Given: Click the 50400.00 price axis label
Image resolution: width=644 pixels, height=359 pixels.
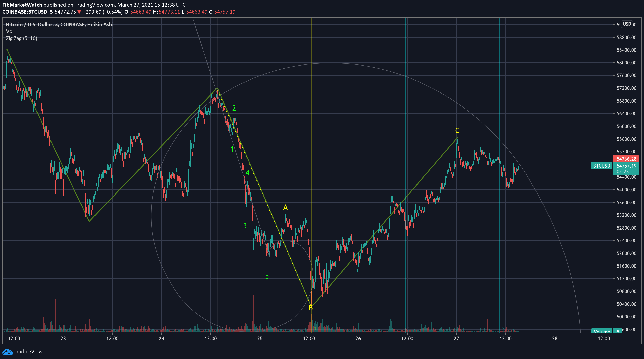Looking at the screenshot, I should [627, 304].
